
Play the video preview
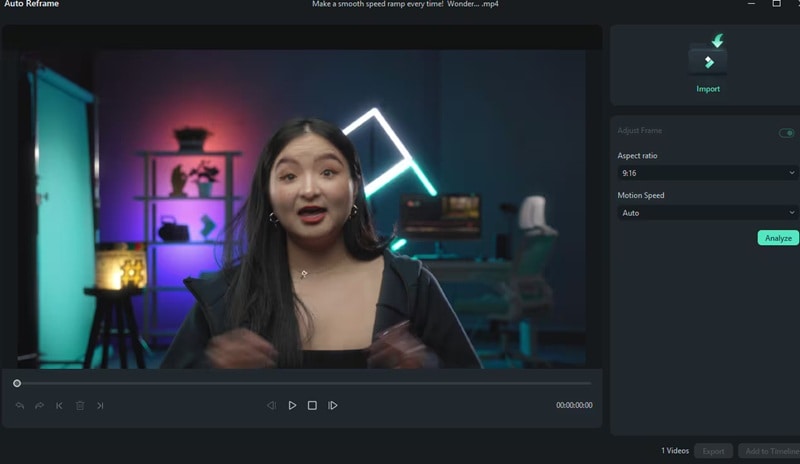292,405
